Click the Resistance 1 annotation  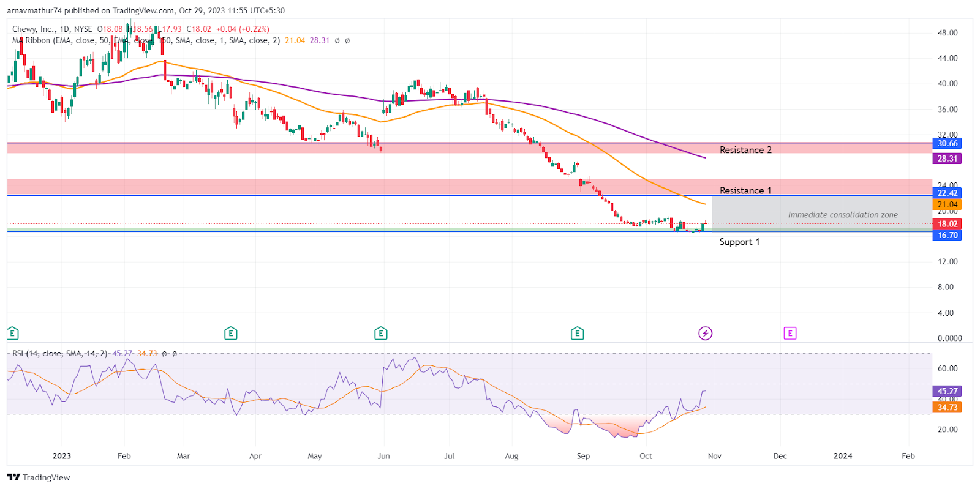(x=745, y=190)
